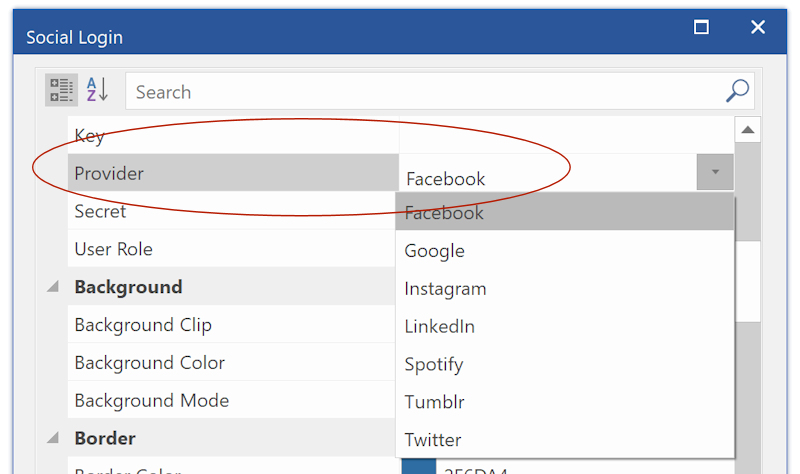Select the Background Clip property
This screenshot has height=474, width=800.
(232, 325)
